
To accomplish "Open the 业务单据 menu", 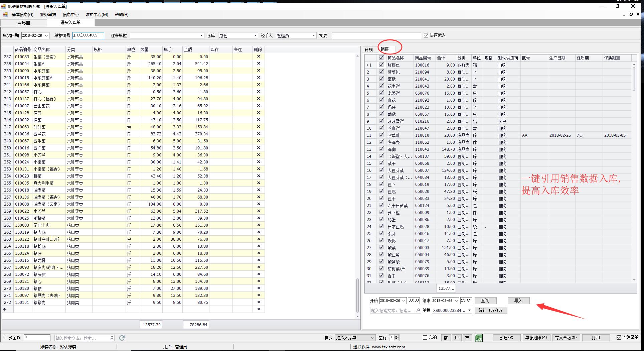I will [48, 14].
